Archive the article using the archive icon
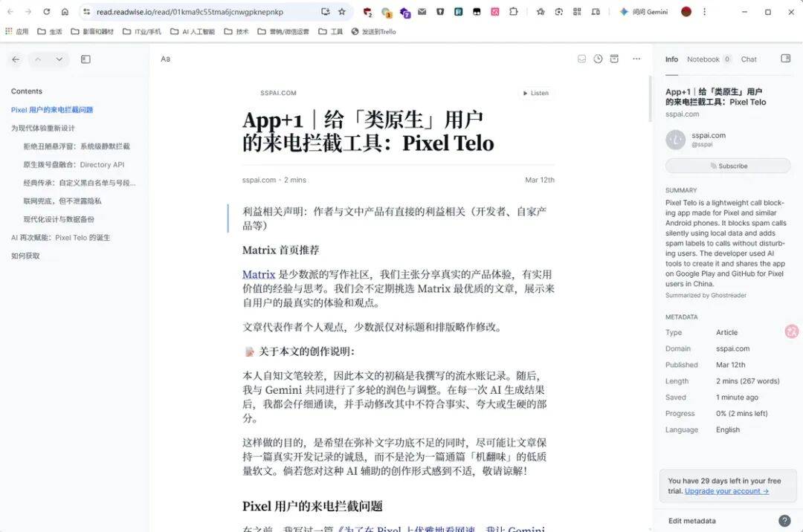 point(614,59)
